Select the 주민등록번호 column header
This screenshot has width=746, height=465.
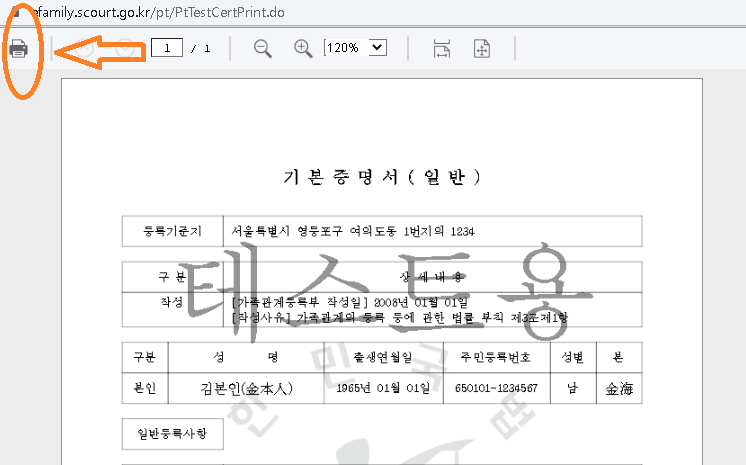[496, 357]
